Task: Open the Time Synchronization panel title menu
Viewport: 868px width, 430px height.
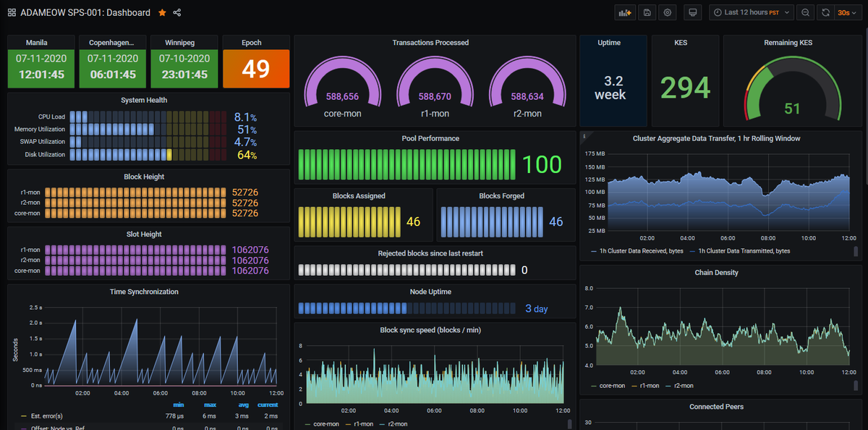Action: [x=144, y=292]
